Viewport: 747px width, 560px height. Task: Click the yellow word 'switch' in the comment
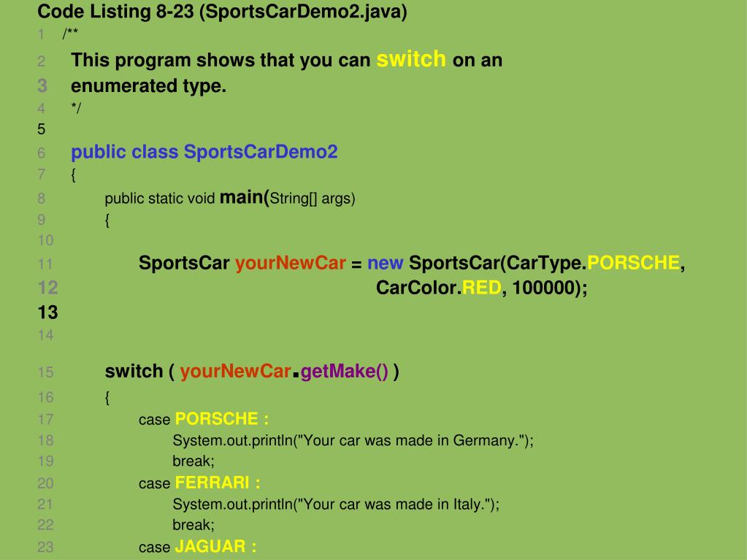tap(411, 59)
